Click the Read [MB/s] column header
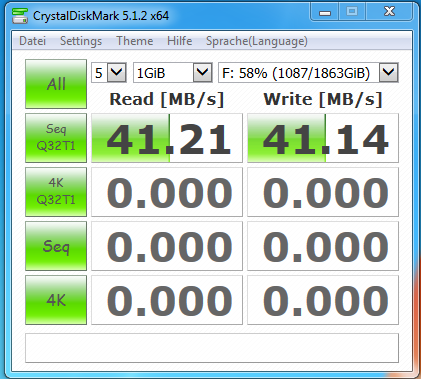 pyautogui.click(x=167, y=99)
